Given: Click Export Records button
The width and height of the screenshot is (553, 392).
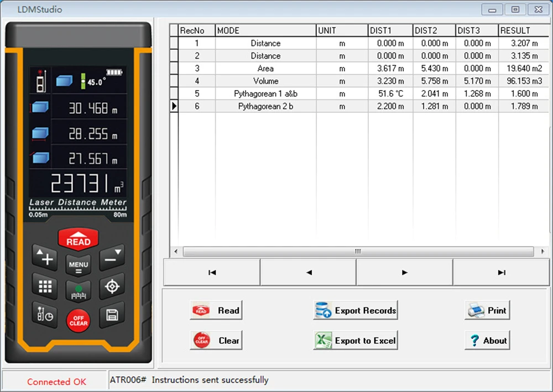Looking at the screenshot, I should coord(355,310).
